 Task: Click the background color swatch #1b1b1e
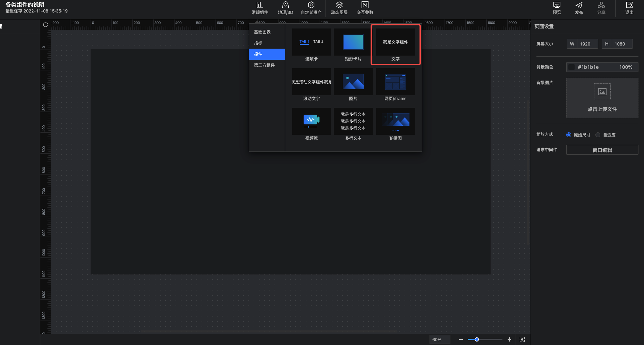point(571,67)
